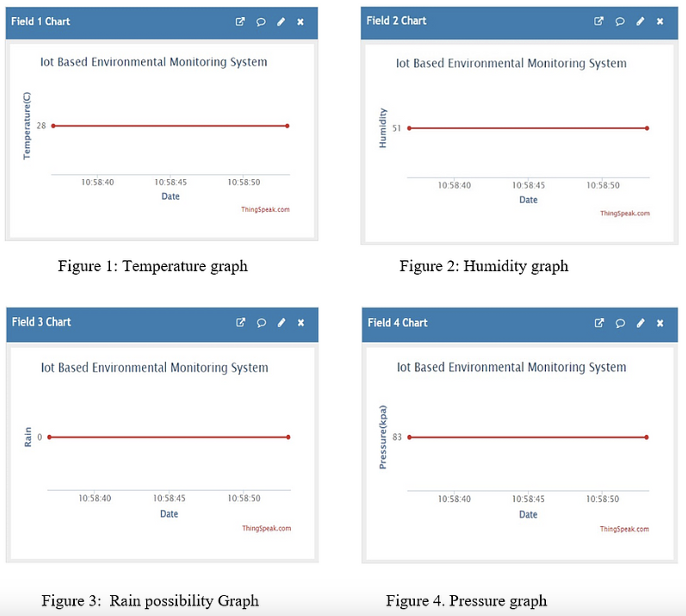Viewport: 686px width, 616px height.
Task: Click right data point on temperature line
Action: click(x=288, y=126)
